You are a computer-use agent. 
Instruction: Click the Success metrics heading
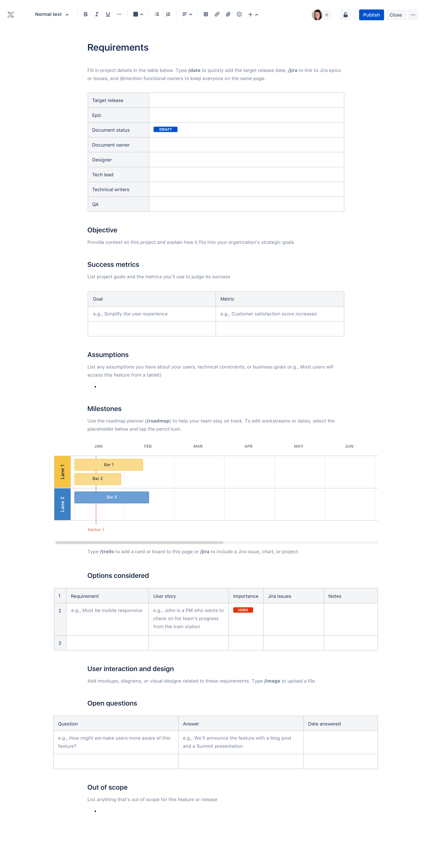click(x=113, y=264)
